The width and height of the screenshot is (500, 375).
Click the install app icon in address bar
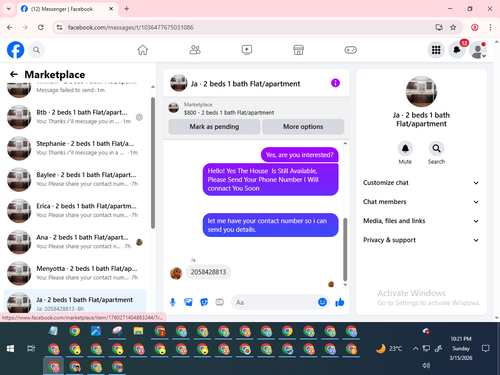coord(439,27)
